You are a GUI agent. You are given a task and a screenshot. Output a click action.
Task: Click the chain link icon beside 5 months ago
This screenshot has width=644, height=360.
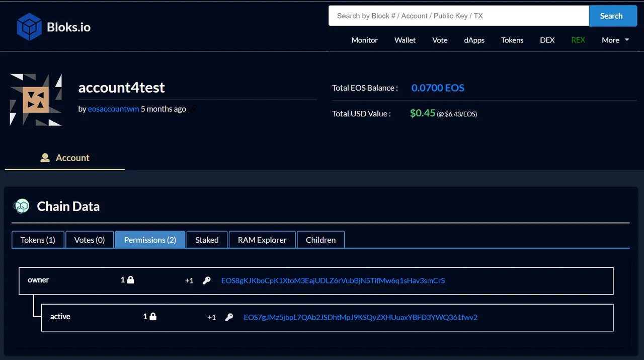193,109
